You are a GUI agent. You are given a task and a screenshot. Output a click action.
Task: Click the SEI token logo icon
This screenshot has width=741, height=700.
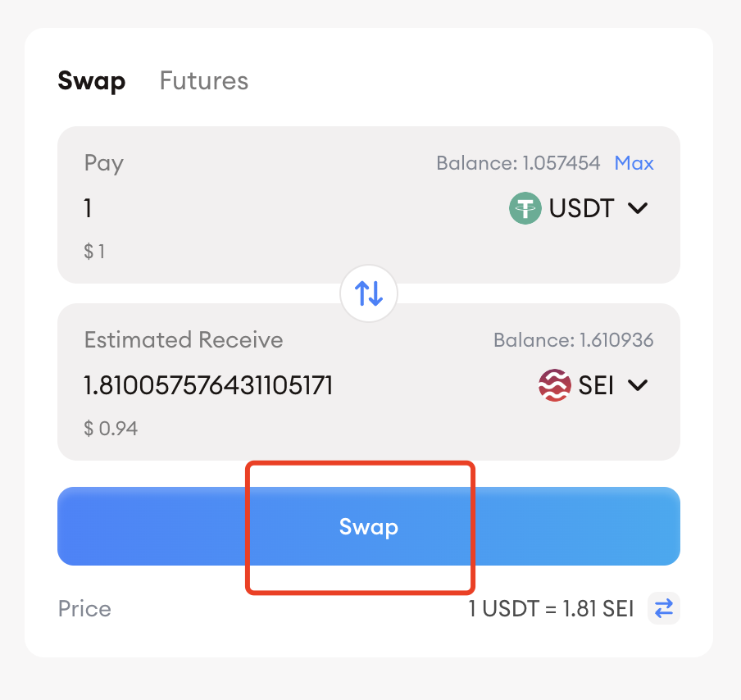tap(555, 384)
